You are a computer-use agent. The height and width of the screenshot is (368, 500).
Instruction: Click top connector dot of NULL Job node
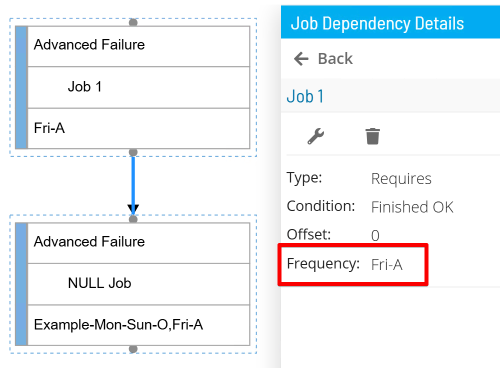133,219
